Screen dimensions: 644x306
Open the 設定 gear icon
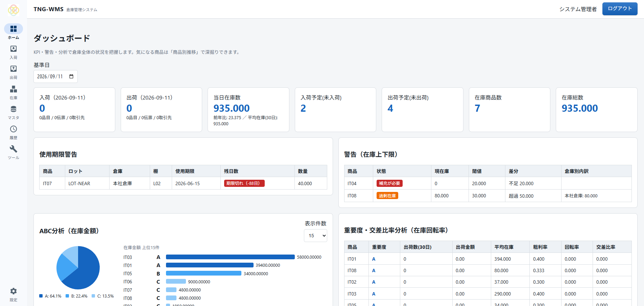click(14, 291)
